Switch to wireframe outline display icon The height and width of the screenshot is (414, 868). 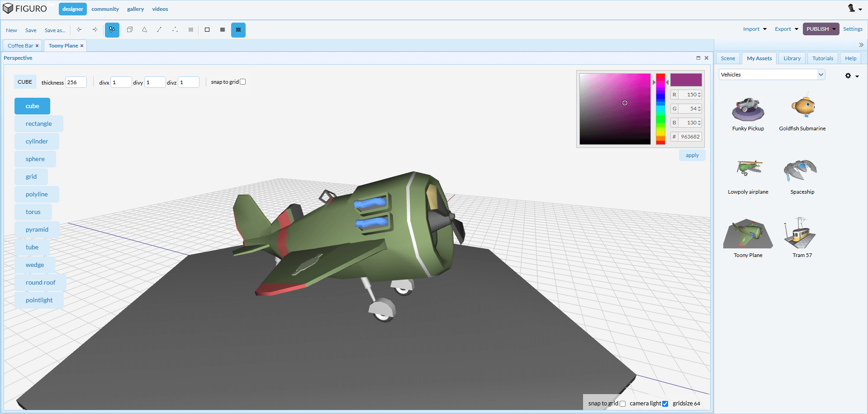(x=207, y=30)
